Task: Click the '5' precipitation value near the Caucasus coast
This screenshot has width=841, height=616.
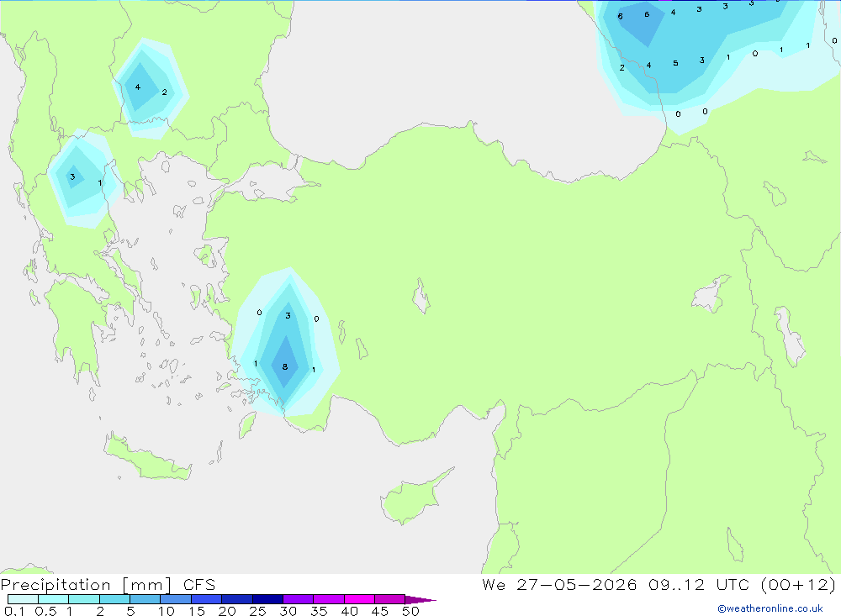Action: click(x=675, y=63)
